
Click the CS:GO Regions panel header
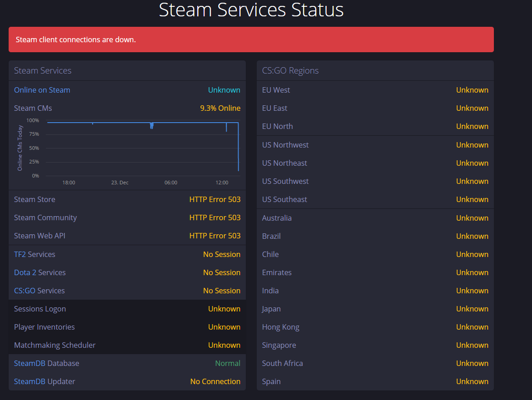point(375,71)
